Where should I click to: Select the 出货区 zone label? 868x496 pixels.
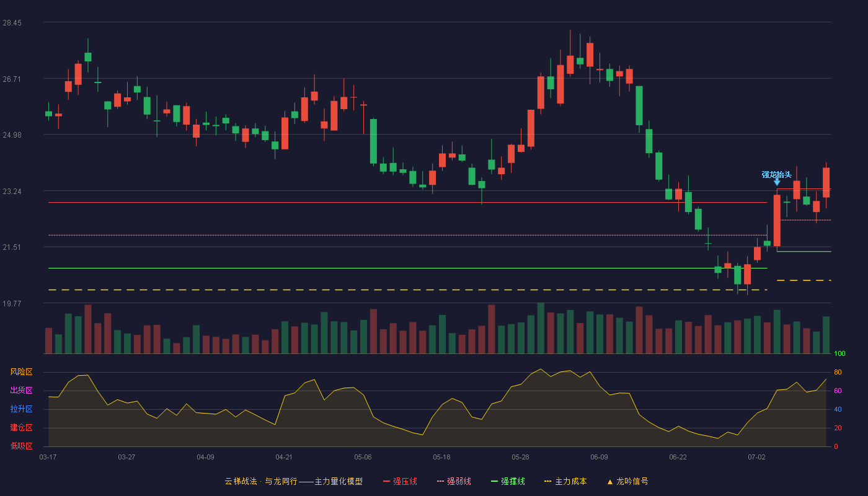point(21,391)
